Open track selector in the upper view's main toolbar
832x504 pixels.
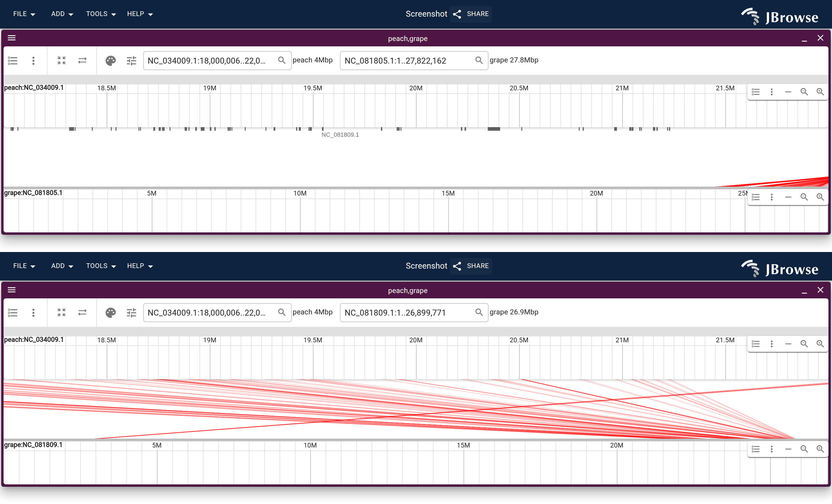13,60
